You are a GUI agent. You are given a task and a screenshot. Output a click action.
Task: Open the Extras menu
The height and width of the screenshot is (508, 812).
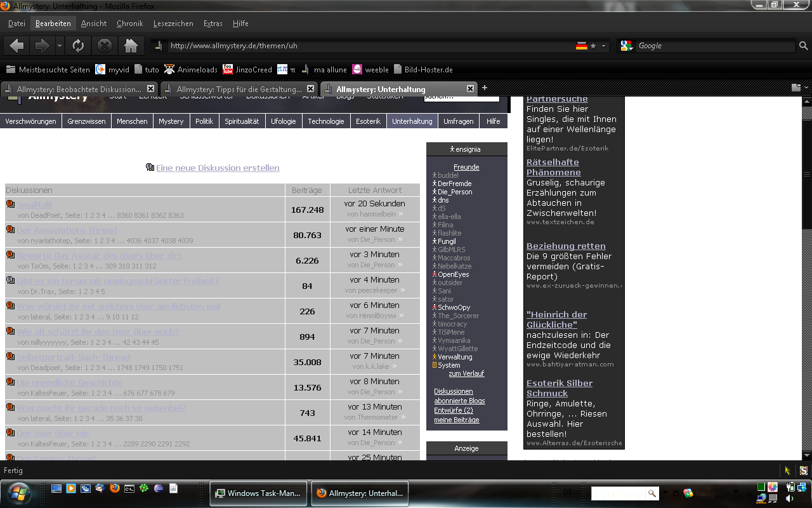(213, 23)
